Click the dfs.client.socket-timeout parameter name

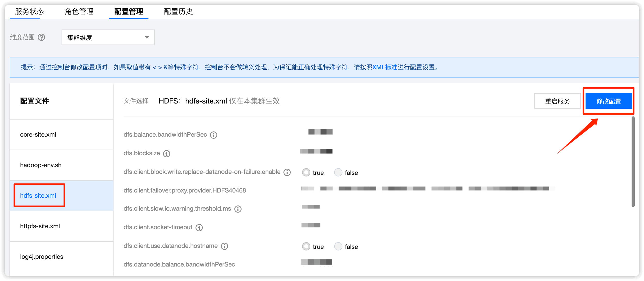click(158, 227)
